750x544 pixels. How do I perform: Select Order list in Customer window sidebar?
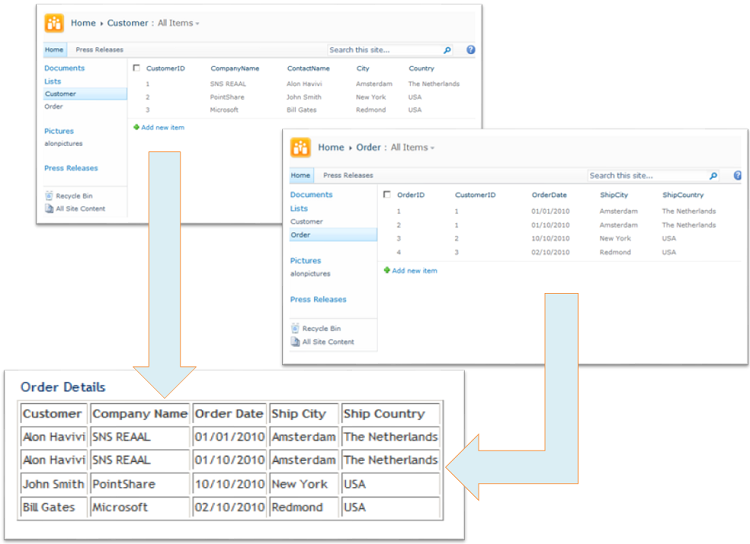click(54, 106)
